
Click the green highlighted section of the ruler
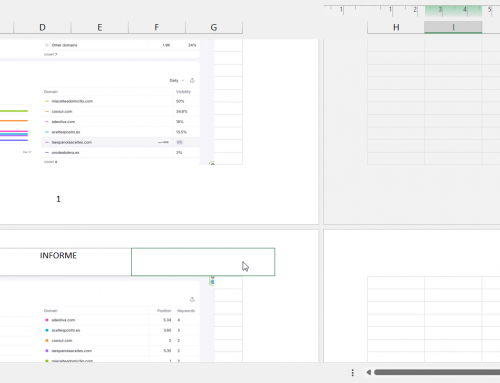(453, 11)
